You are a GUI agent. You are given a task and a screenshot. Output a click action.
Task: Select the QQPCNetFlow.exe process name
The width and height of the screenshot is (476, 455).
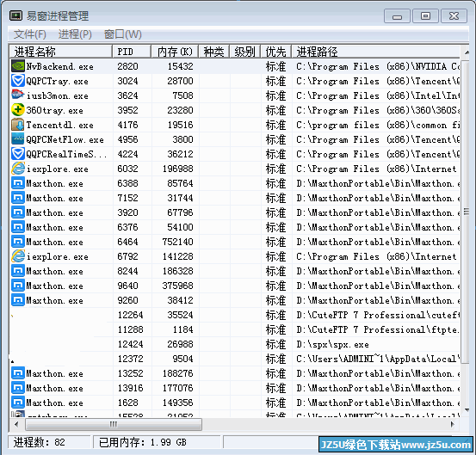coord(65,139)
